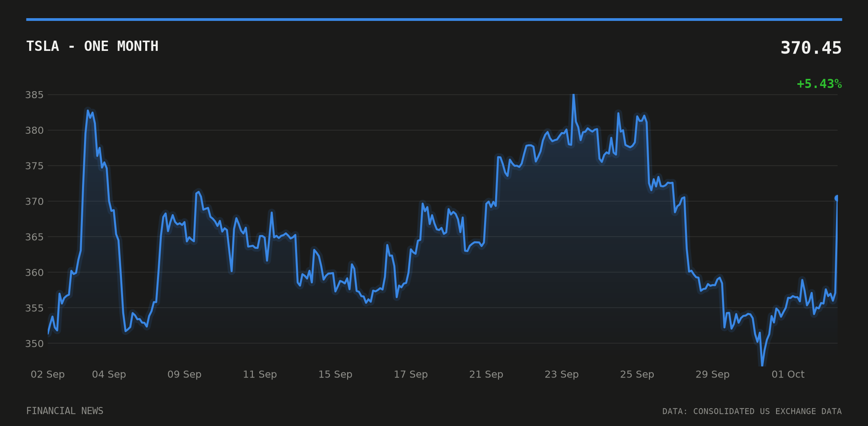Click the TSLA - ONE MONTH title

coord(92,46)
